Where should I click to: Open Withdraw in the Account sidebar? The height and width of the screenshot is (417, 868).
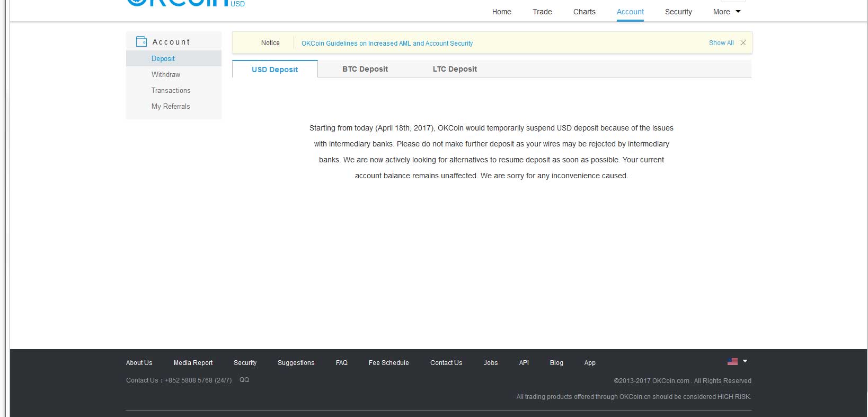click(166, 74)
